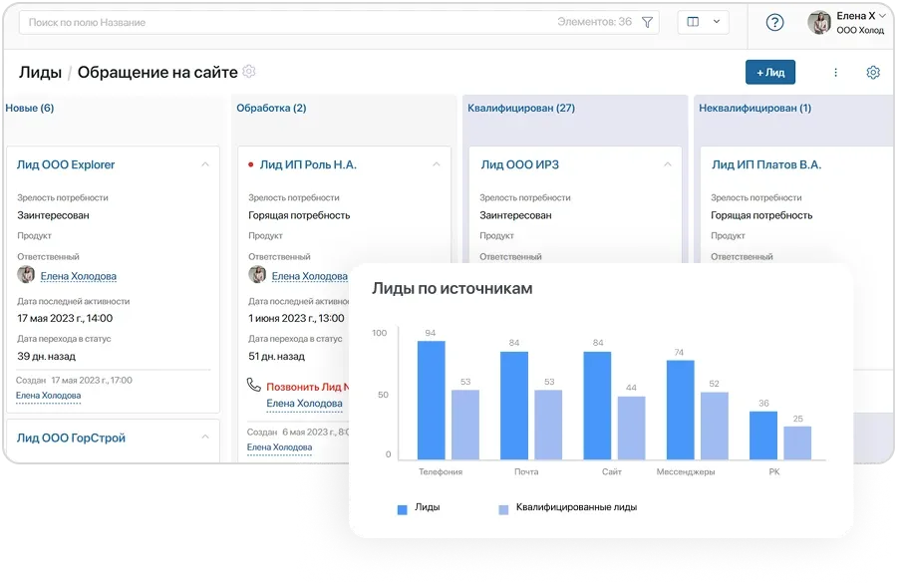
Task: Click the phone icon beside the Позвонить link
Action: pyautogui.click(x=253, y=385)
